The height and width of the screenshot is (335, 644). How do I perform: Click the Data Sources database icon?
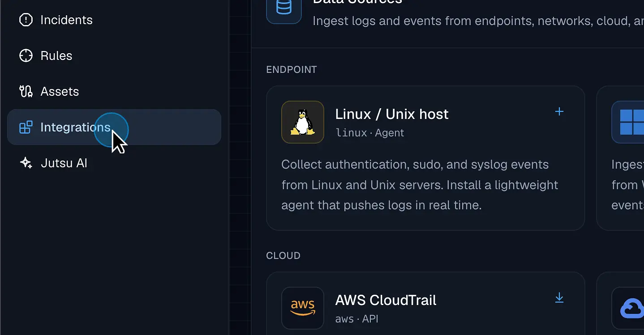pos(284,8)
